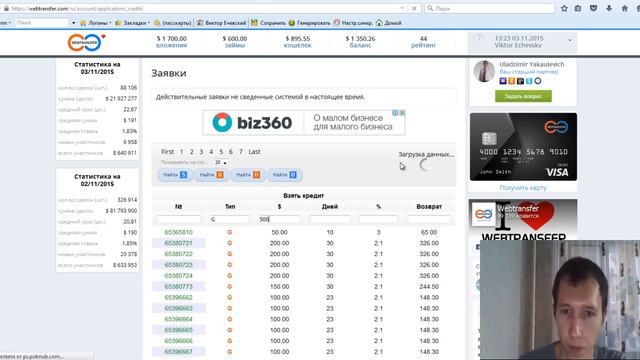Screen dimensions: 640x360
Task: Click the fourth Найти button with blue icon
Action: tap(285, 175)
